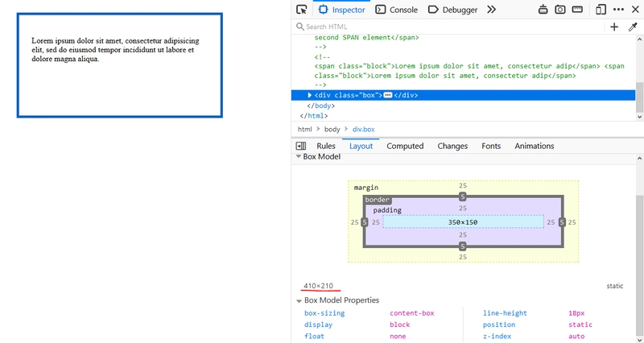
Task: Switch to the Computed tab
Action: 405,146
